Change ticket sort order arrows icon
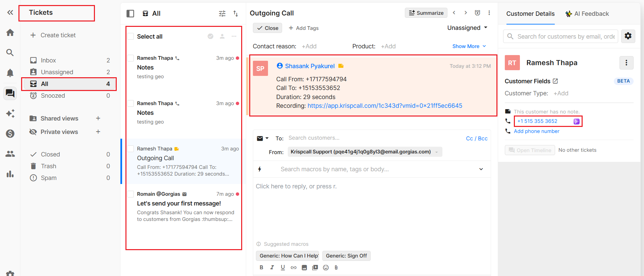The image size is (644, 276). tap(235, 13)
